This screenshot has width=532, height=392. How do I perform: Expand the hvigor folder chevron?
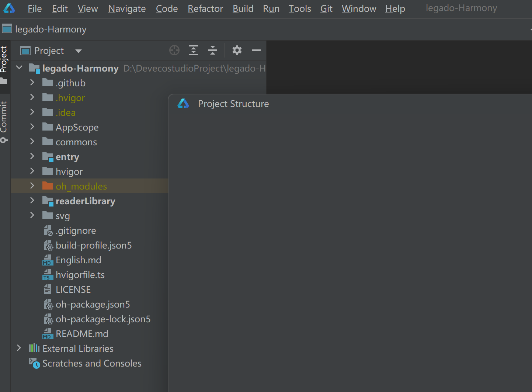pyautogui.click(x=32, y=171)
